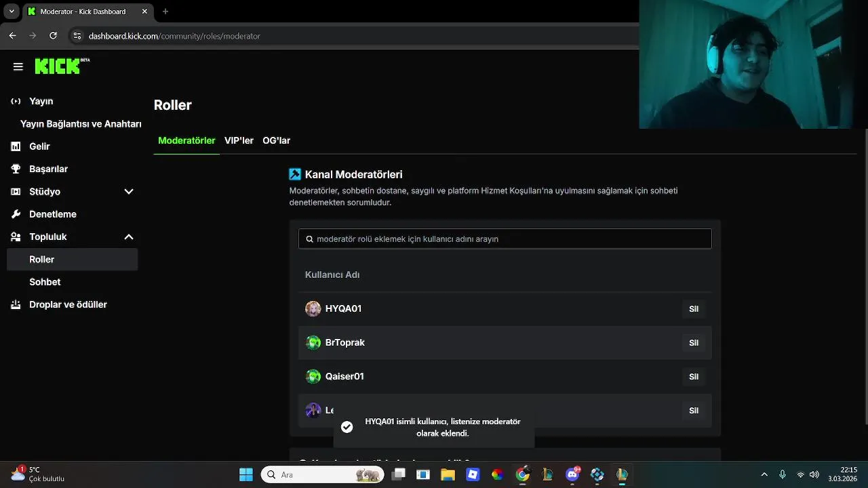This screenshot has width=868, height=488.
Task: Click the Droplar ve ödüller gift icon
Action: (x=16, y=304)
